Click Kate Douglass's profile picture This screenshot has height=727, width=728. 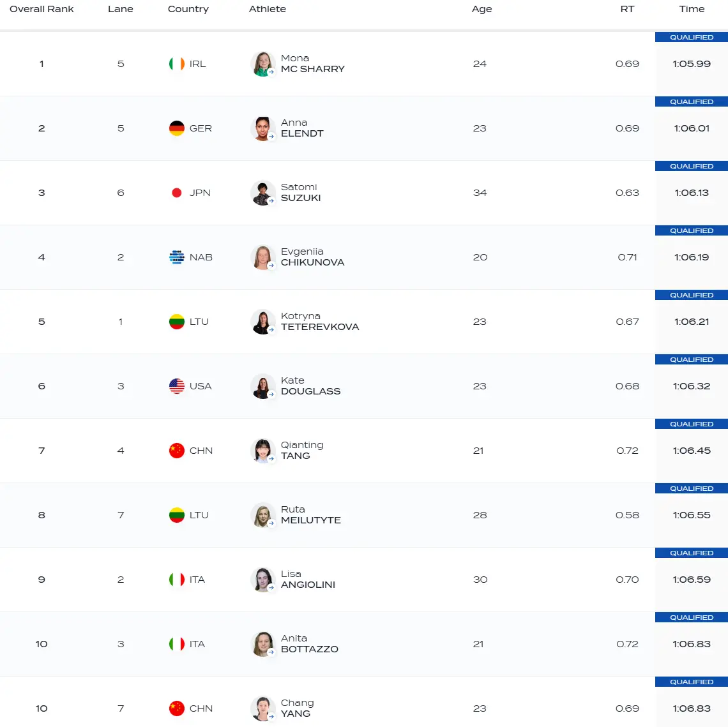pyautogui.click(x=262, y=386)
